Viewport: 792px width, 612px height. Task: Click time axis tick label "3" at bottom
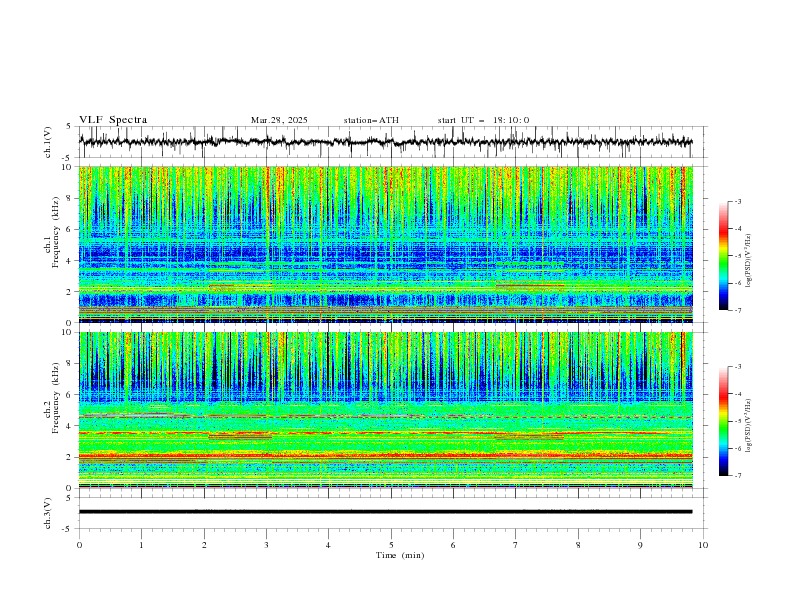[266, 545]
